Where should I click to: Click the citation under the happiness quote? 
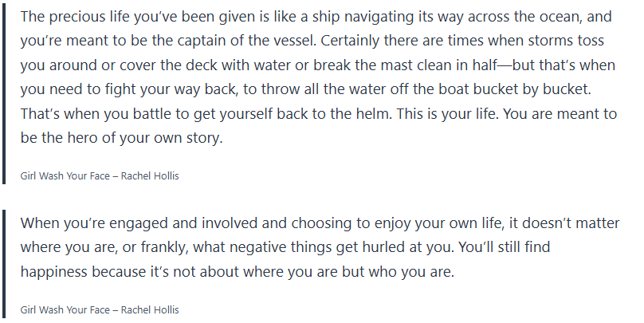point(100,307)
